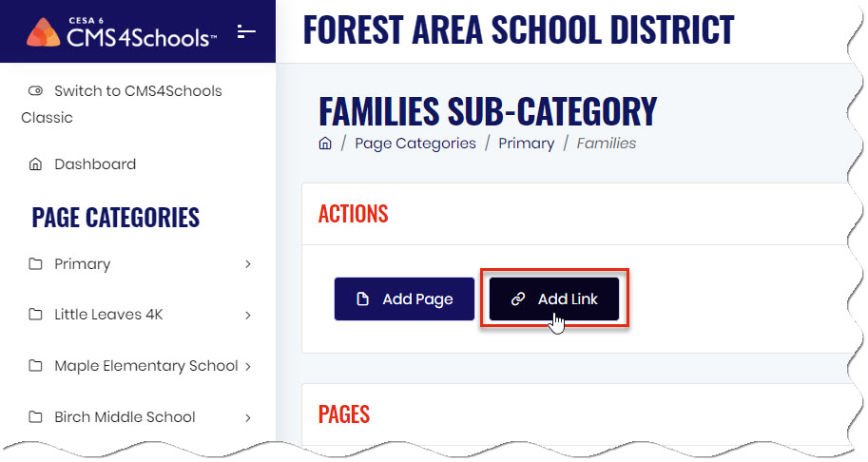Click the Little Leaves 4K folder icon
868x462 pixels.
(x=35, y=315)
